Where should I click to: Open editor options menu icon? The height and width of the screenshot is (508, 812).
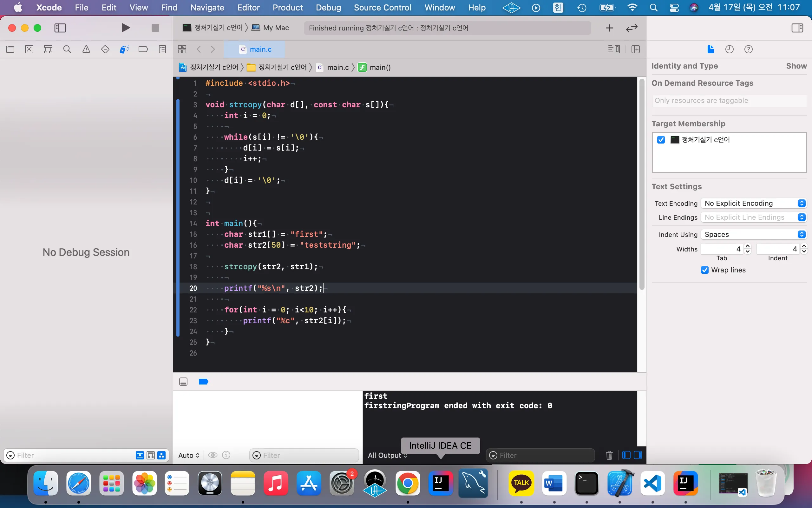[x=614, y=50]
